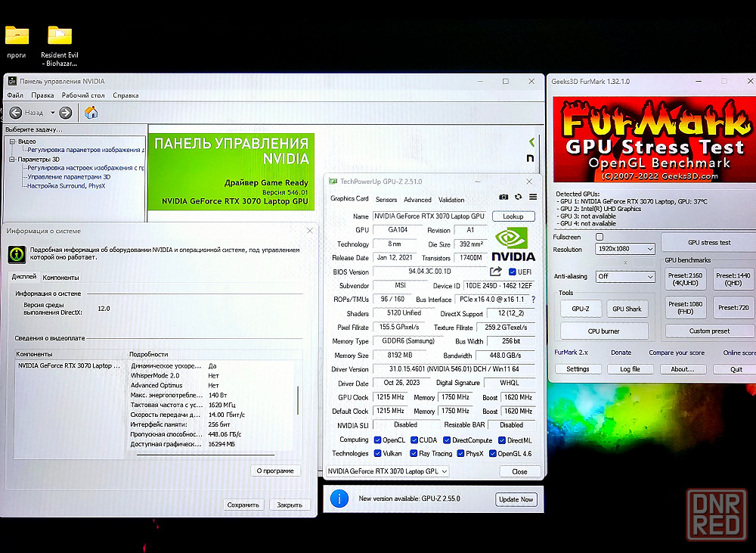Select 'Управление параметрами 3D' tree item
The height and width of the screenshot is (553, 756).
point(69,176)
